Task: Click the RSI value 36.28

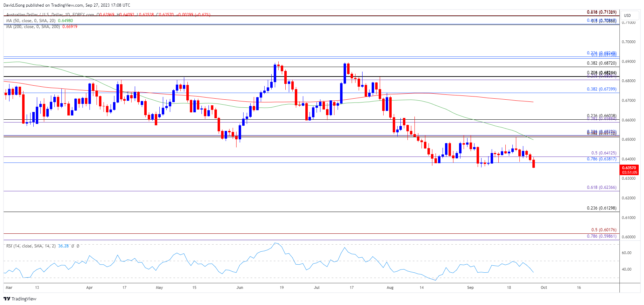Action: coord(64,246)
